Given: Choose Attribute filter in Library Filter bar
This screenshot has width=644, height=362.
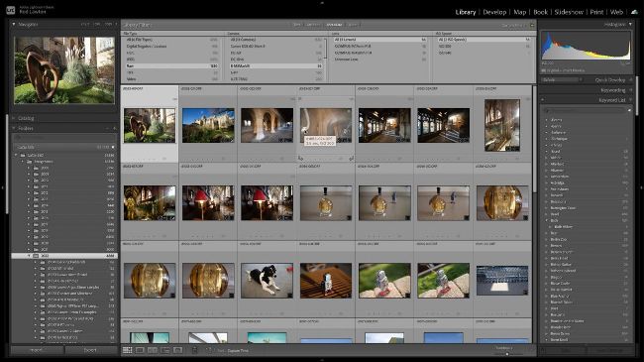Looking at the screenshot, I should (313, 25).
